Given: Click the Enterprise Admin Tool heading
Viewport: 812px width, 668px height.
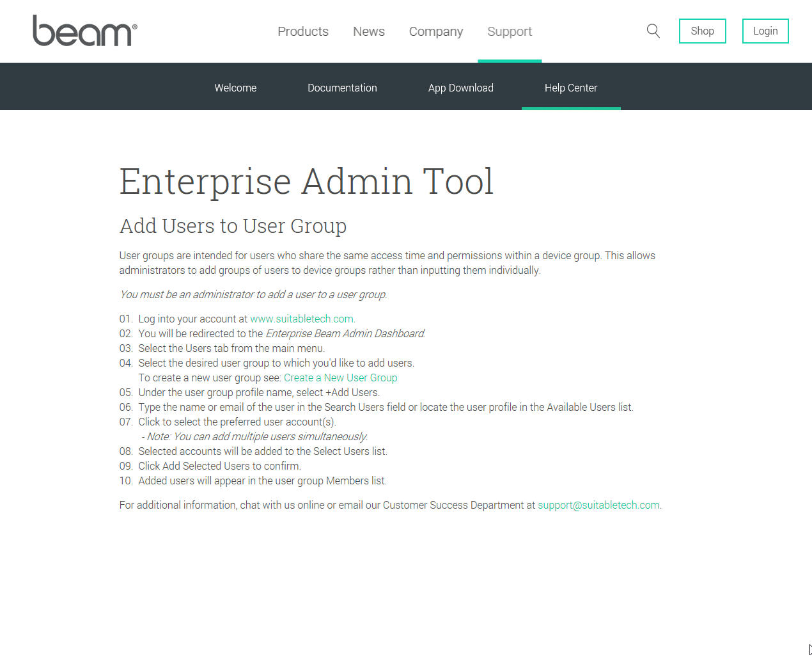Looking at the screenshot, I should coord(306,182).
